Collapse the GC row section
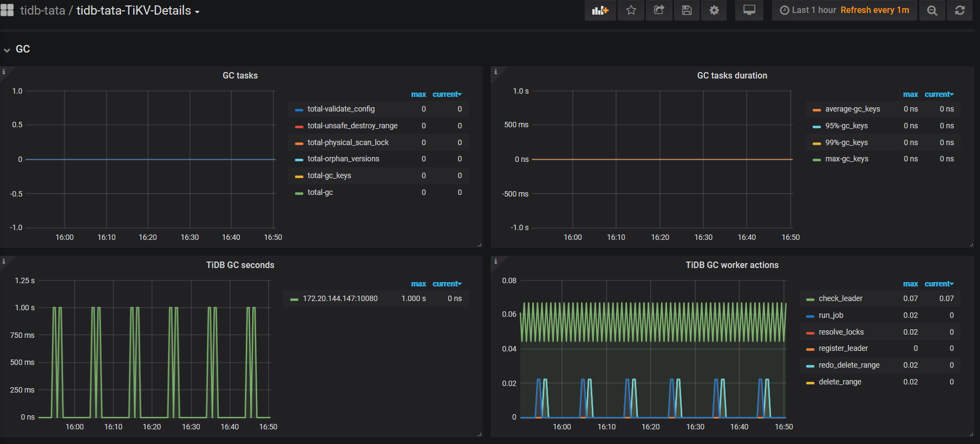980x444 pixels. coord(22,49)
